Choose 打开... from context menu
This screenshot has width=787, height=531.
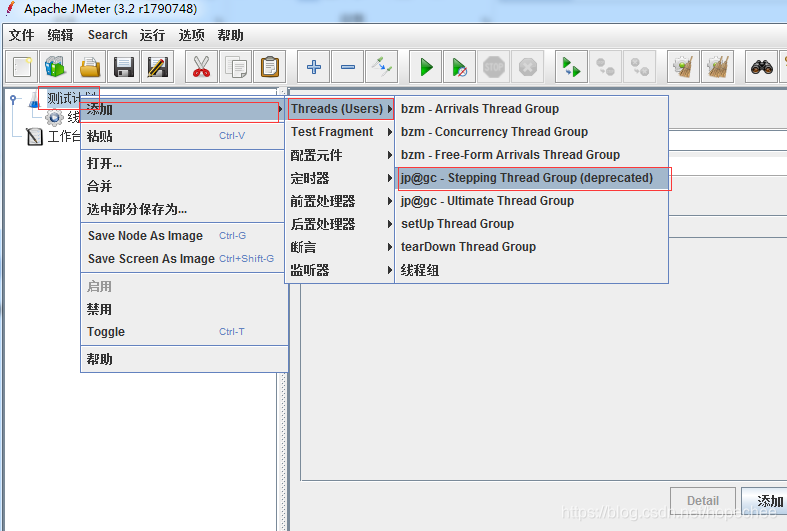click(182, 163)
